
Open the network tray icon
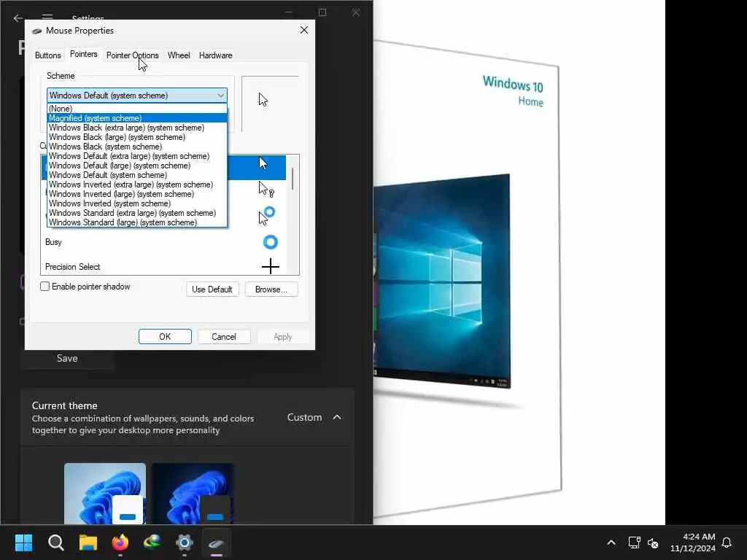point(634,542)
